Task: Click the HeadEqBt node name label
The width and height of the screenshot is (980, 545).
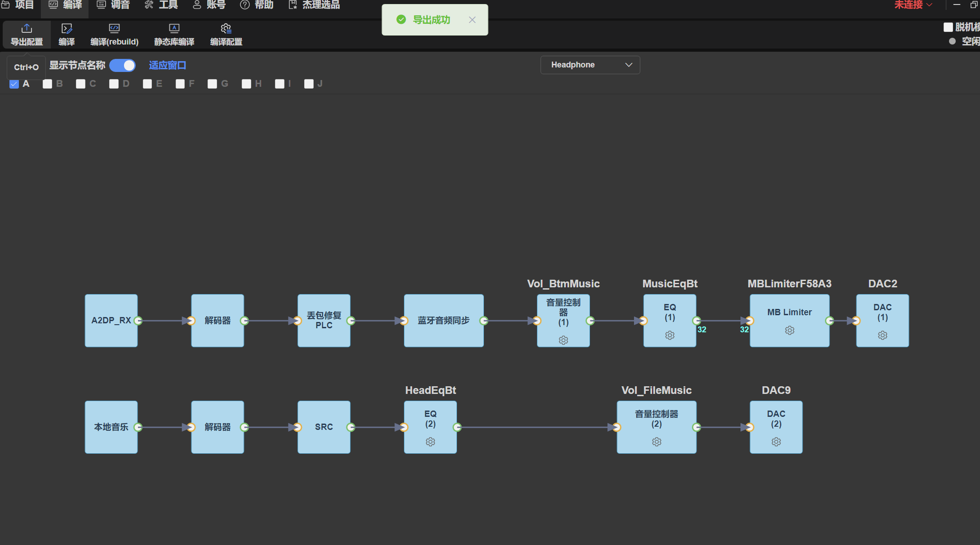Action: [430, 390]
